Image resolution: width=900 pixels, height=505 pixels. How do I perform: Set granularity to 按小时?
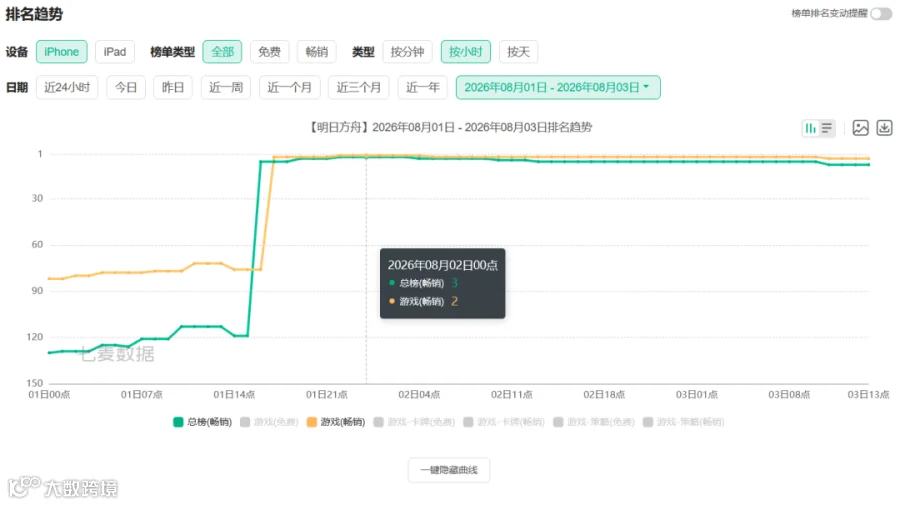point(465,52)
